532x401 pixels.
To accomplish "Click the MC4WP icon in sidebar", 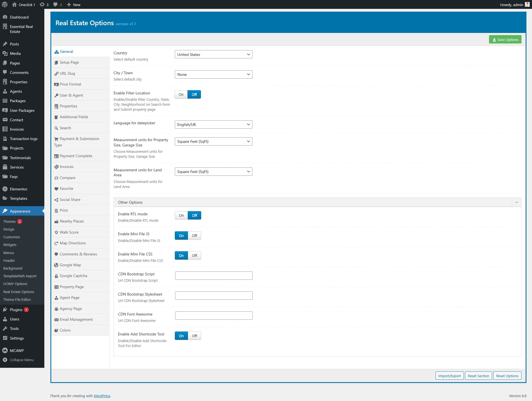I will coord(5,350).
